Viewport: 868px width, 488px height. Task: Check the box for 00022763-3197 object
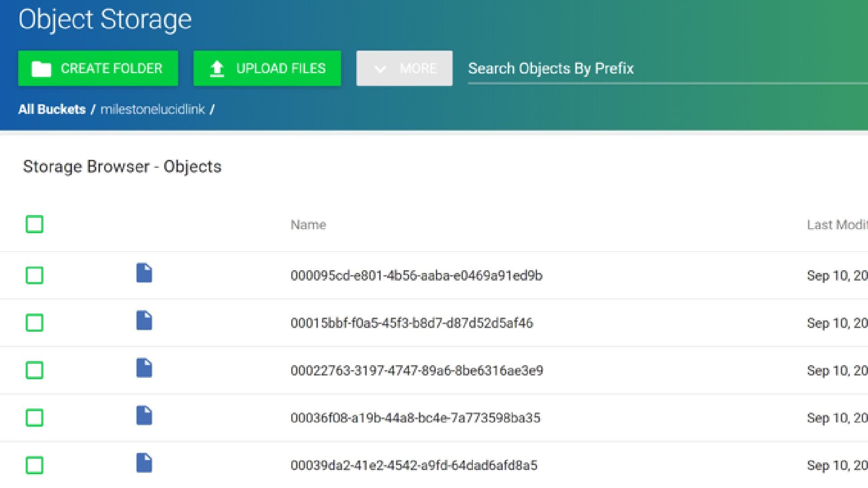point(34,370)
